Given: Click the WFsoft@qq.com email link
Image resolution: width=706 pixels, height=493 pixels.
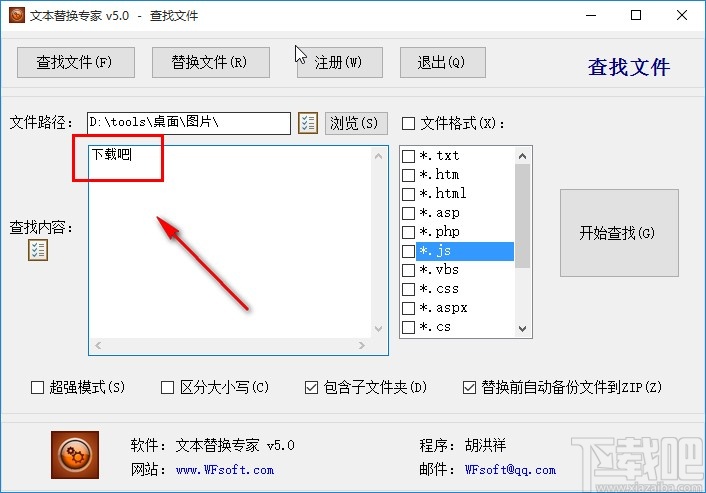Looking at the screenshot, I should pyautogui.click(x=510, y=470).
